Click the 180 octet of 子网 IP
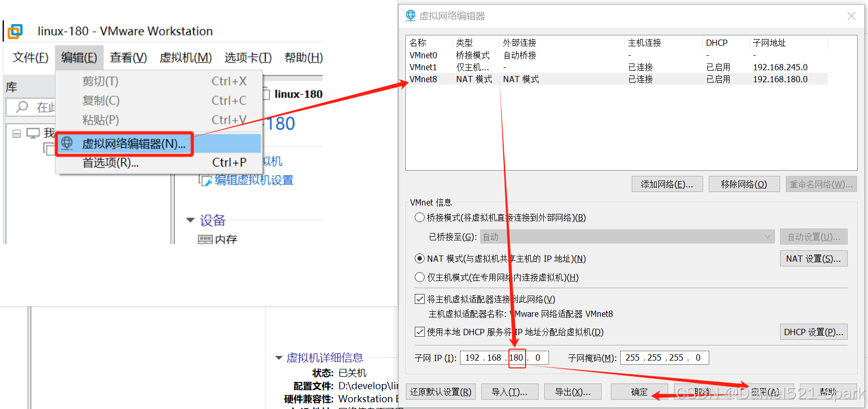 (x=516, y=358)
